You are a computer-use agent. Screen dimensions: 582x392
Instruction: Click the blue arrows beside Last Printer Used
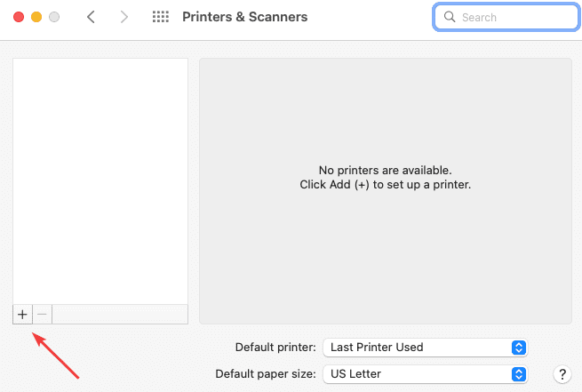tap(520, 347)
